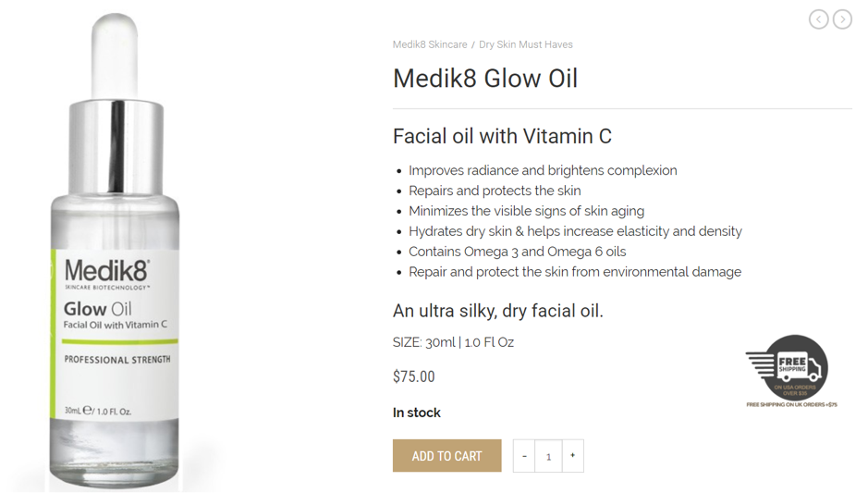
Task: Click the Improves radiance bullet point
Action: (543, 170)
